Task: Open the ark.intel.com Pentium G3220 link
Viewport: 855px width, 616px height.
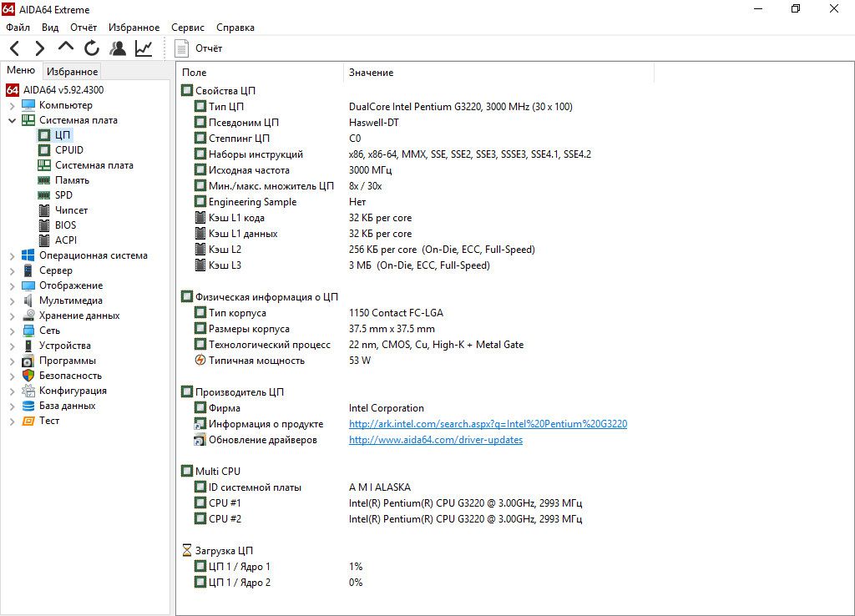Action: point(488,423)
